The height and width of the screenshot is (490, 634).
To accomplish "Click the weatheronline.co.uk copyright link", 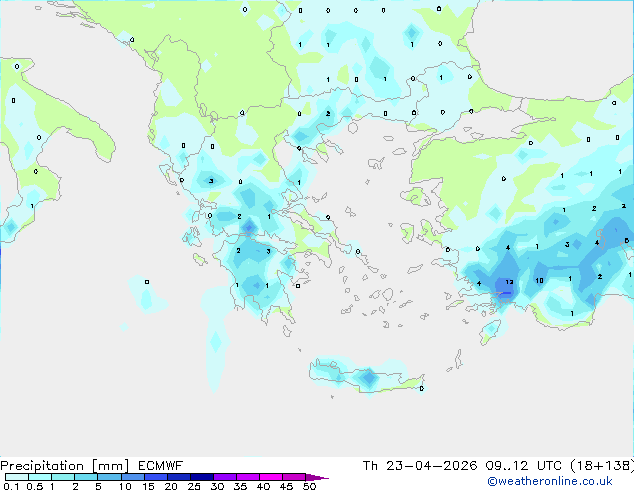I will click(550, 481).
